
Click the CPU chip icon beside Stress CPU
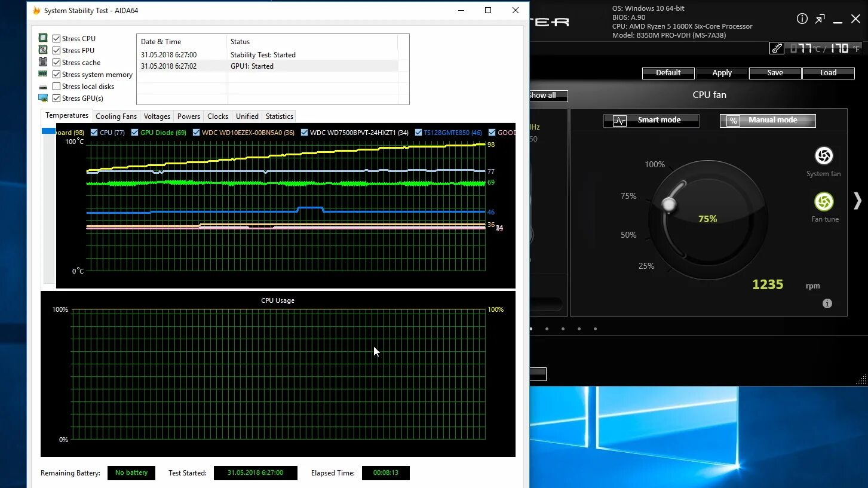pos(43,38)
